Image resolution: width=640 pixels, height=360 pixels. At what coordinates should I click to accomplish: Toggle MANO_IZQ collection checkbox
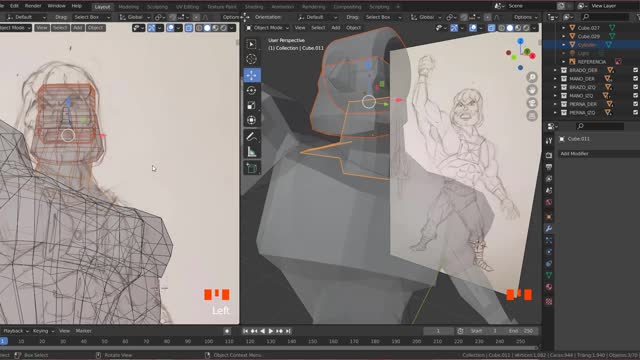636,96
